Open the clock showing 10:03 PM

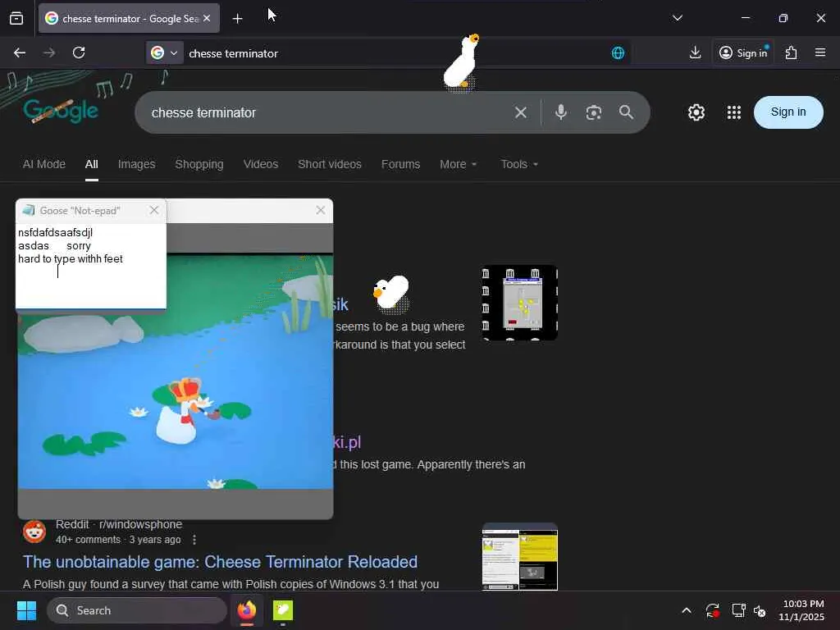point(801,610)
